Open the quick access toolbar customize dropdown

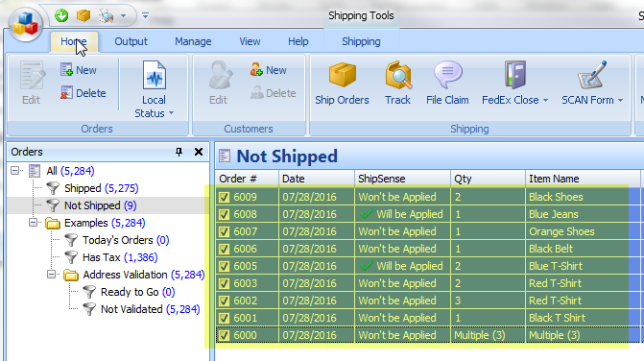[x=145, y=15]
